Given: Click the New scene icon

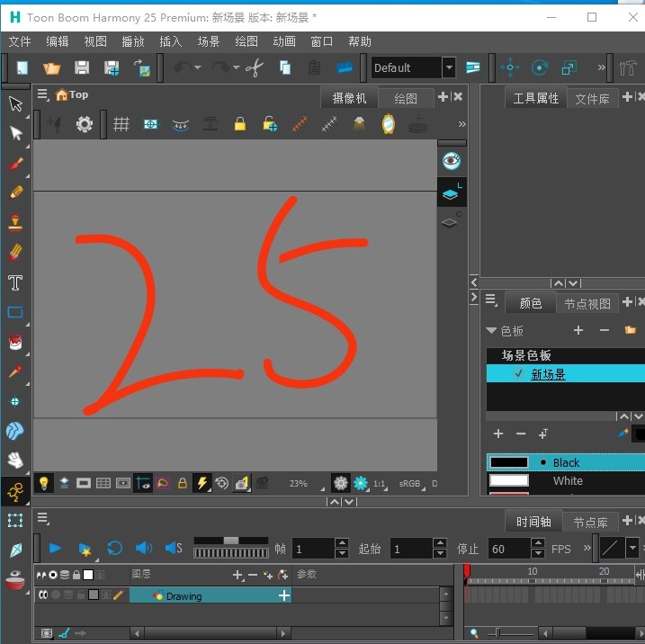Looking at the screenshot, I should point(22,67).
